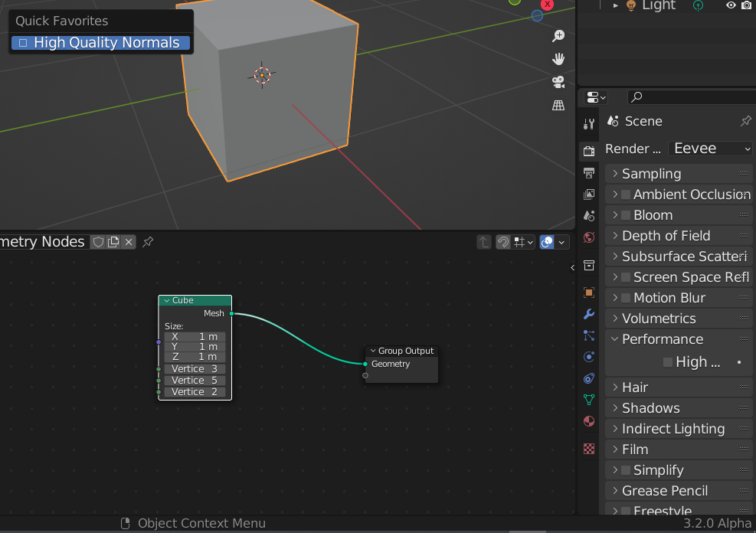Pin the node tree with pin icon

(148, 242)
